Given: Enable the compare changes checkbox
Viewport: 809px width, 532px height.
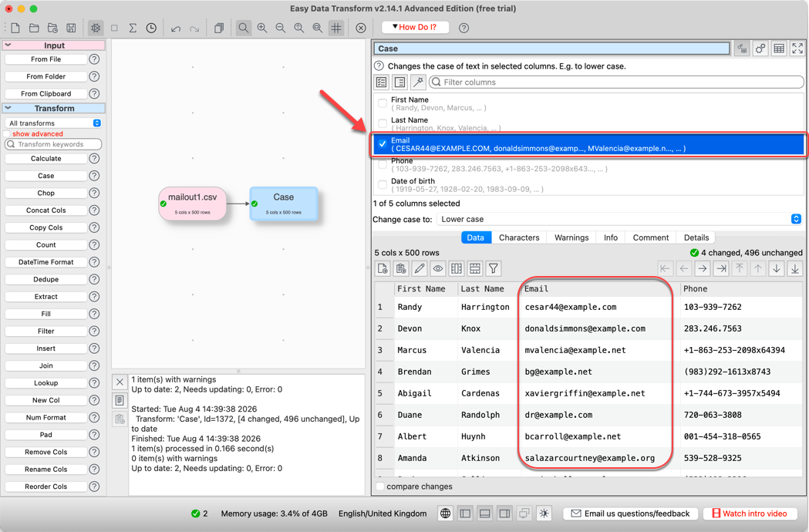Looking at the screenshot, I should [380, 487].
